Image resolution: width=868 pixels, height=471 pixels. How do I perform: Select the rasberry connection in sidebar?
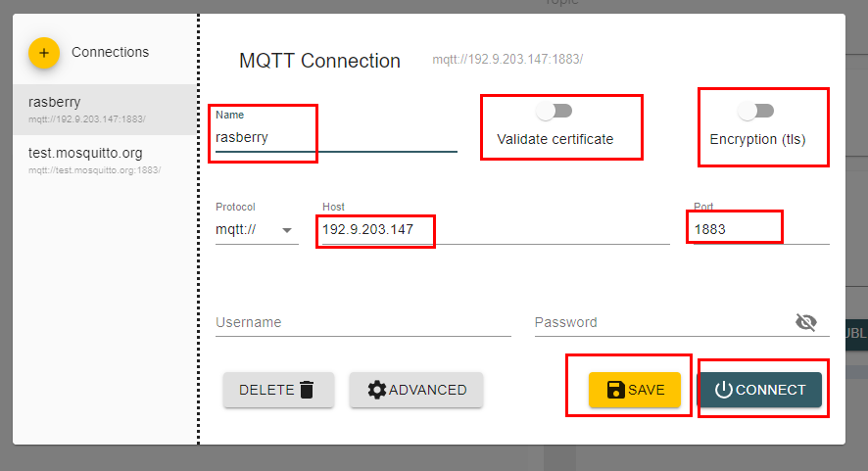tap(105, 110)
